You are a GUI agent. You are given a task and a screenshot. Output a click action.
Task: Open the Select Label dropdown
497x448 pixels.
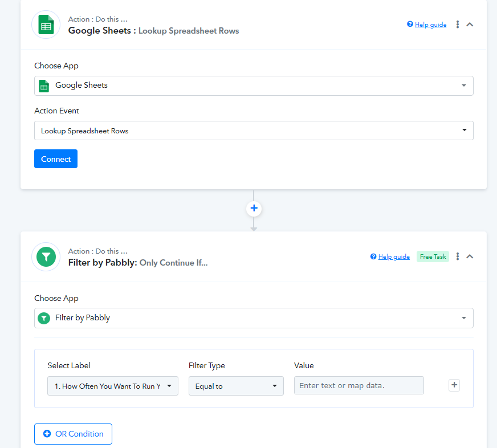113,386
